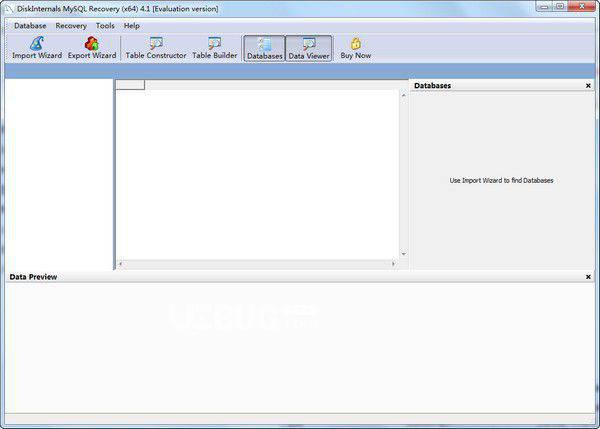Click the horizontal scrollbar right arrow
Image resolution: width=600 pixels, height=429 pixels.
click(x=393, y=264)
